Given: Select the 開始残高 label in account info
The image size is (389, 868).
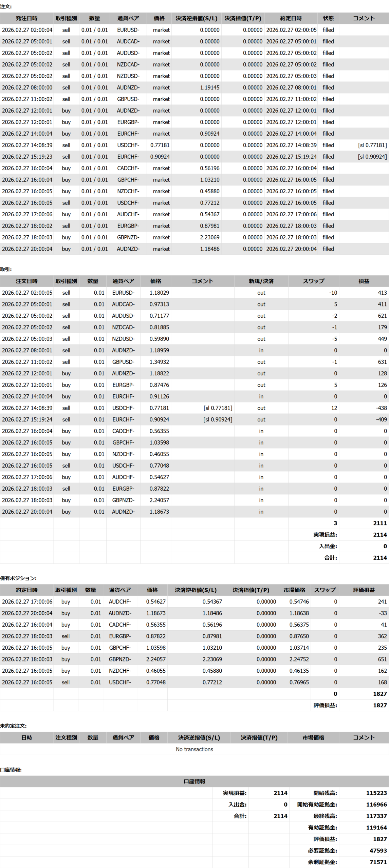Looking at the screenshot, I should (325, 793).
